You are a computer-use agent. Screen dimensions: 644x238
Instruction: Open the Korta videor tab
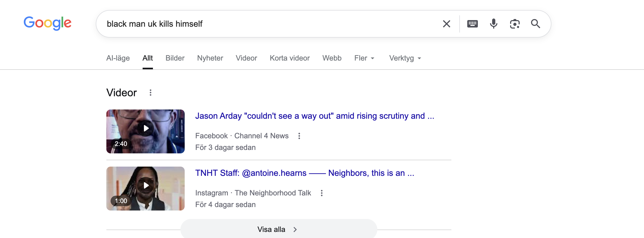click(290, 58)
